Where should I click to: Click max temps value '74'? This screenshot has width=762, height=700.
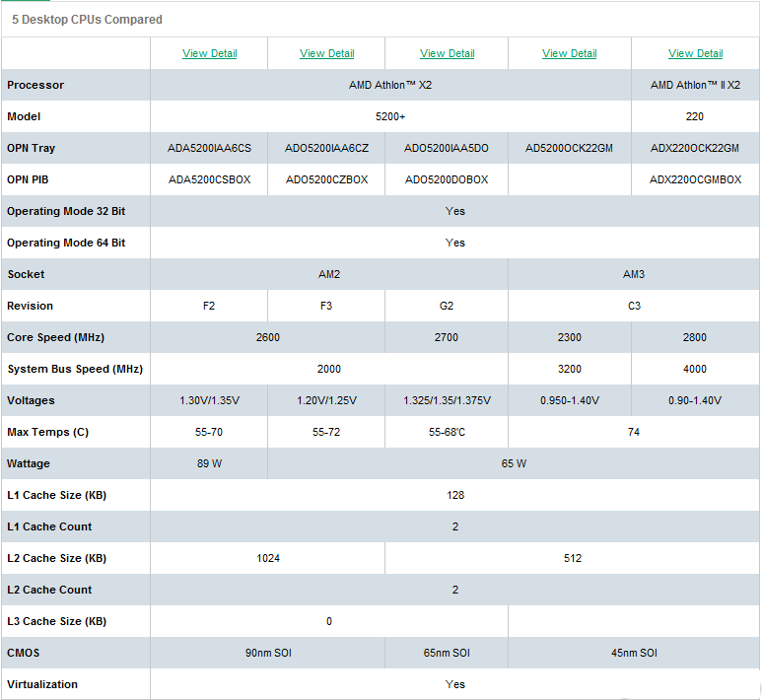coord(633,432)
